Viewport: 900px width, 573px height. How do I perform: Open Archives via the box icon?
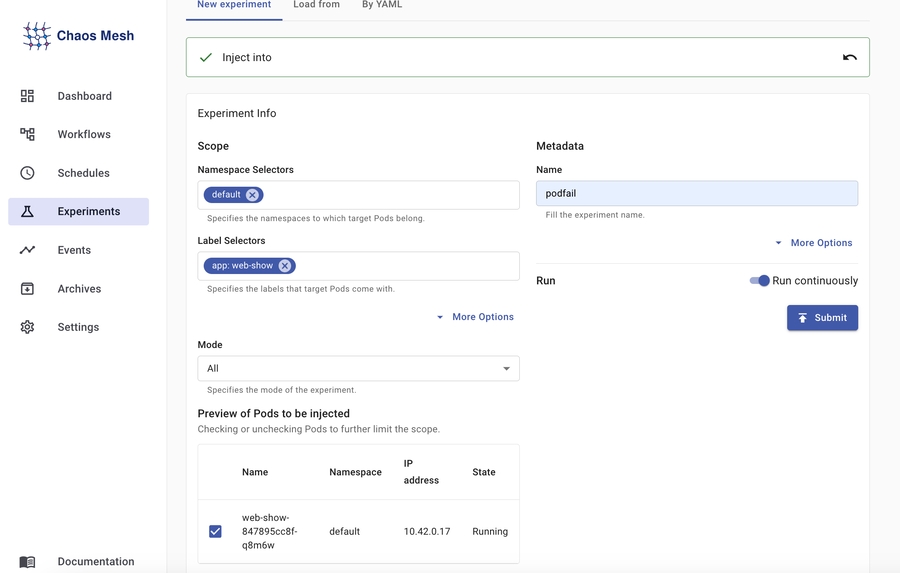pyautogui.click(x=27, y=289)
